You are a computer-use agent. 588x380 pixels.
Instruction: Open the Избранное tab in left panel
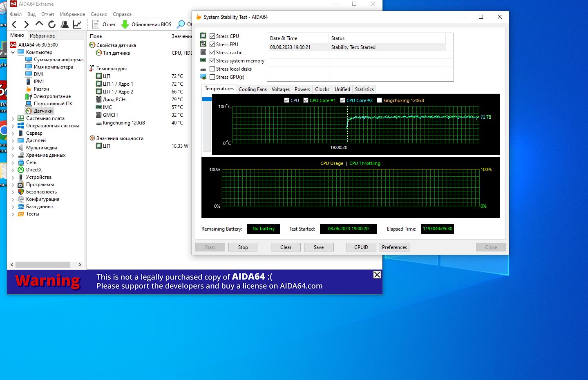tap(42, 36)
